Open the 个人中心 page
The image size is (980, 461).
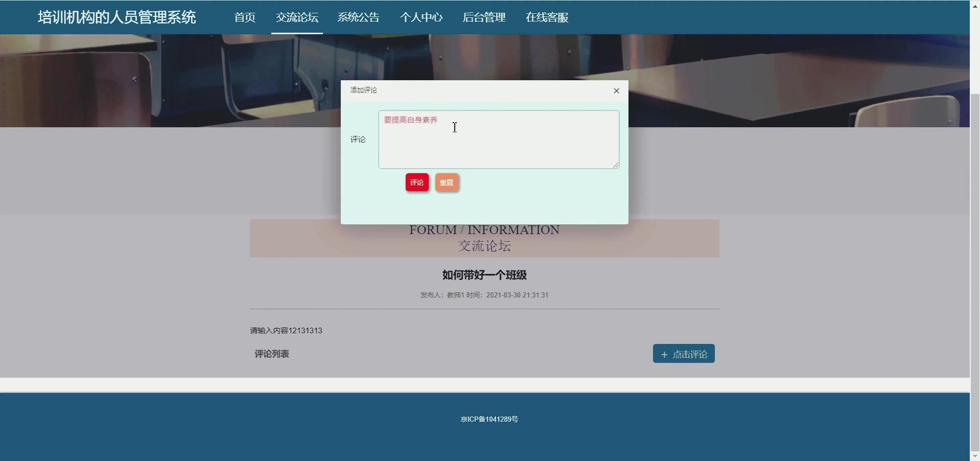tap(421, 17)
